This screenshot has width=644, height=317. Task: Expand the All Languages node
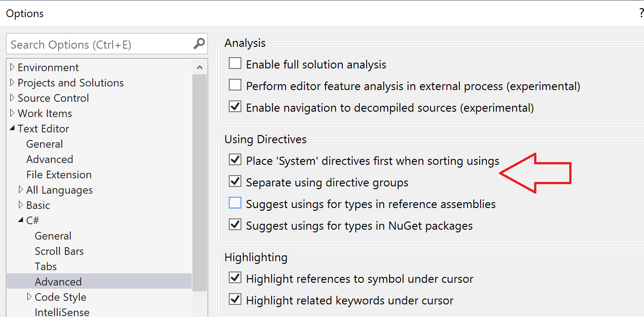pyautogui.click(x=21, y=190)
